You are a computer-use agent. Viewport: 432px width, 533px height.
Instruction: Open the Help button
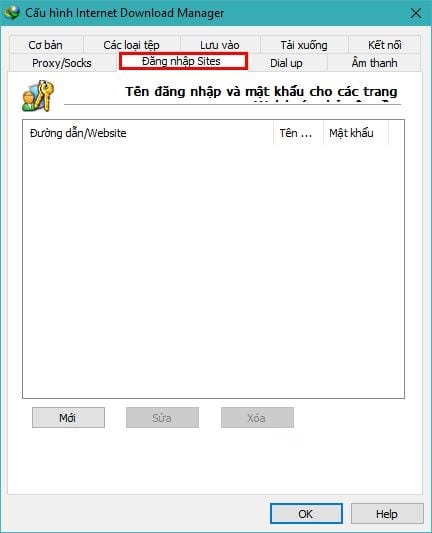(387, 514)
